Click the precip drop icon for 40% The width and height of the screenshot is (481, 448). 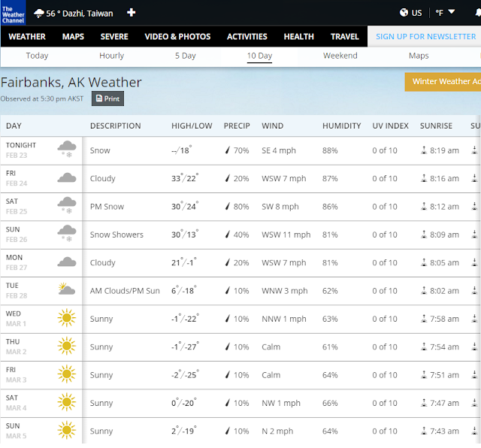tap(227, 235)
